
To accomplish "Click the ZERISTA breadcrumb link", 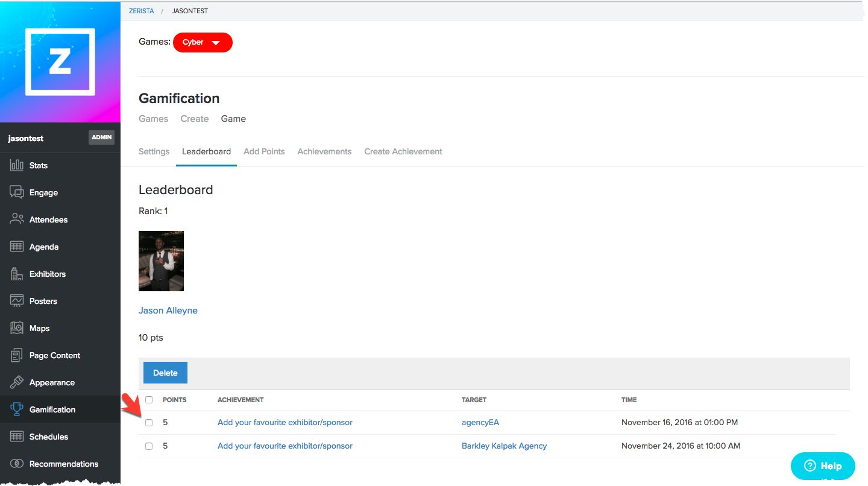I will (142, 11).
